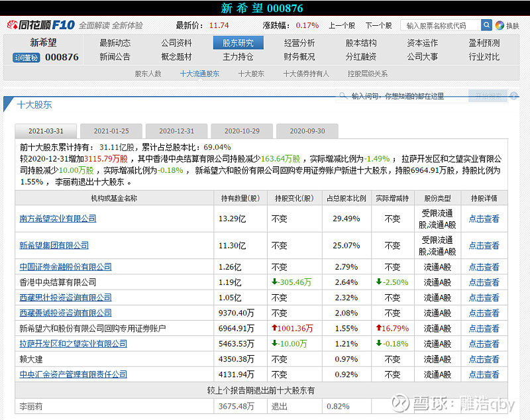Click 点击查看 for 赖大建 row
The image size is (530, 420).
pyautogui.click(x=484, y=359)
